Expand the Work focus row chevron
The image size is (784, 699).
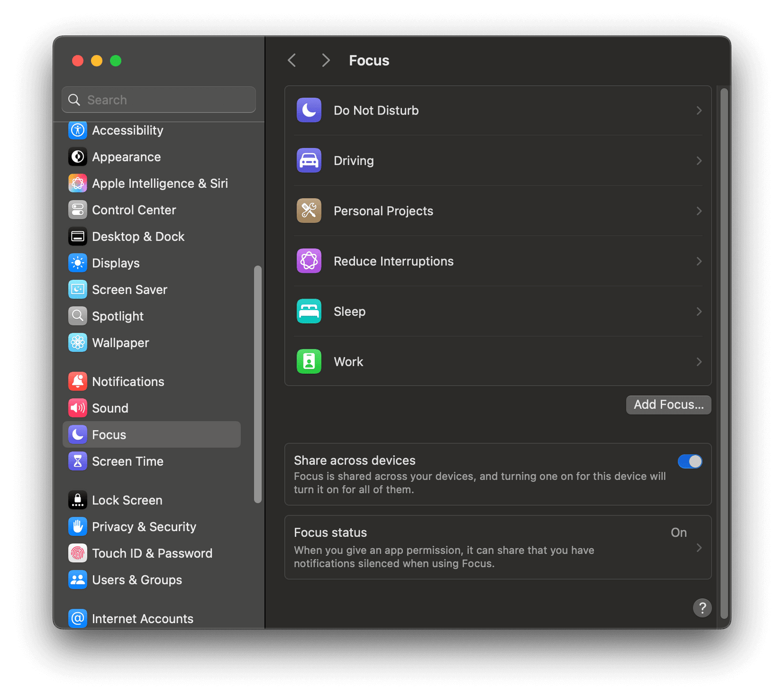[699, 361]
